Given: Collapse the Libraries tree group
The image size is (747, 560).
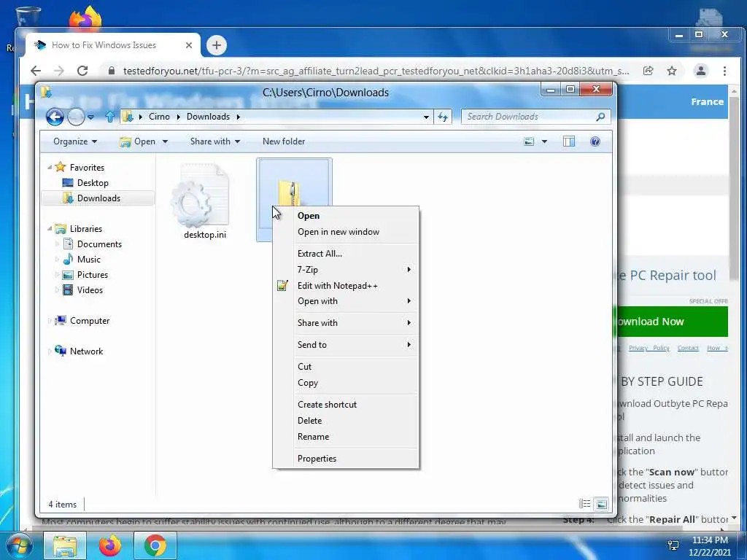Looking at the screenshot, I should click(50, 229).
